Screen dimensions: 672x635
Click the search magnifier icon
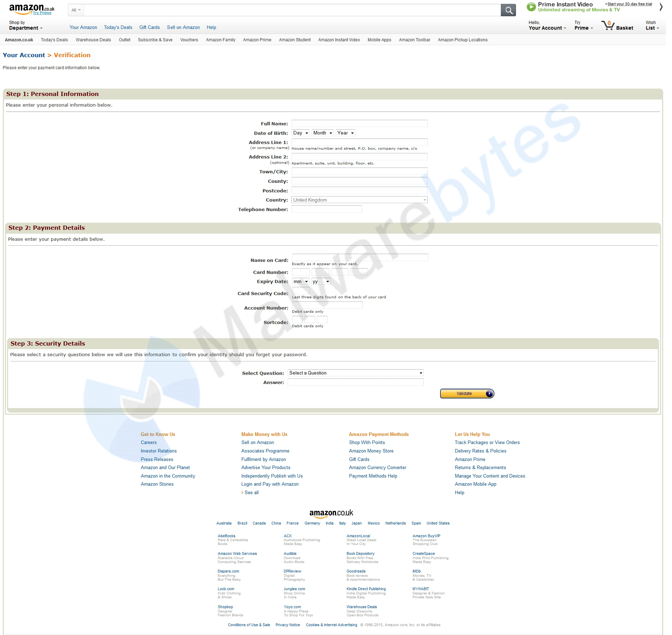[x=508, y=10]
